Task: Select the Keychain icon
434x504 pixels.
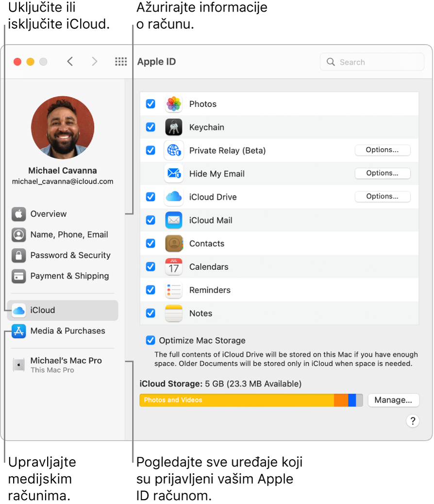Action: (x=173, y=127)
